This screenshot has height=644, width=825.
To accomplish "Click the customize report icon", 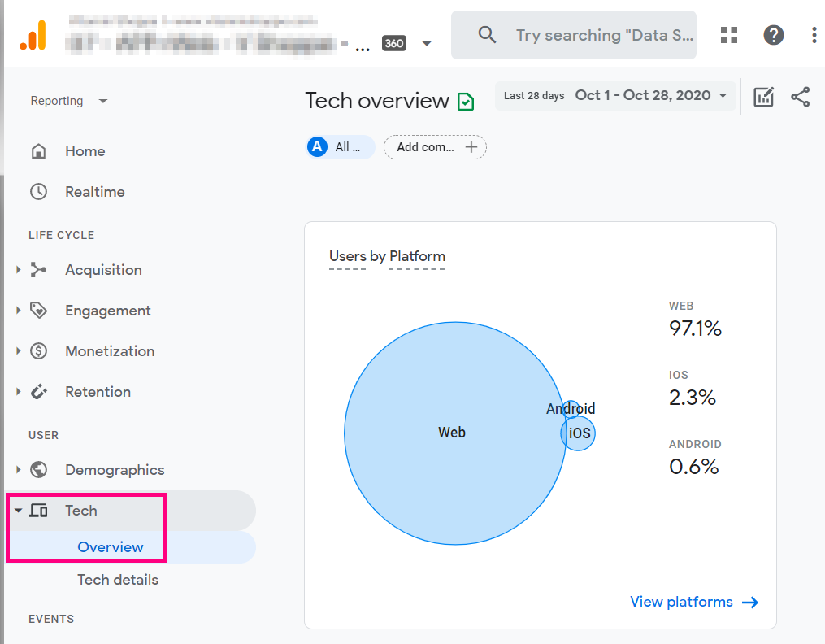I will click(763, 97).
